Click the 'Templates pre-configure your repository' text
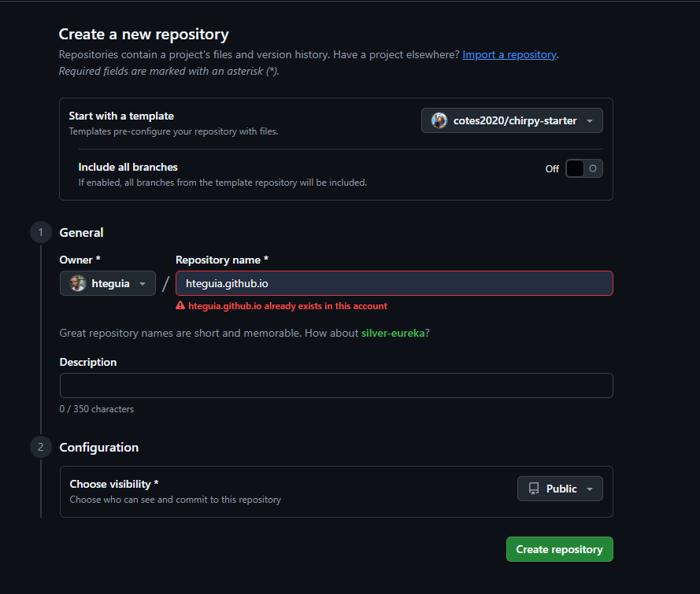The width and height of the screenshot is (700, 594). (173, 131)
